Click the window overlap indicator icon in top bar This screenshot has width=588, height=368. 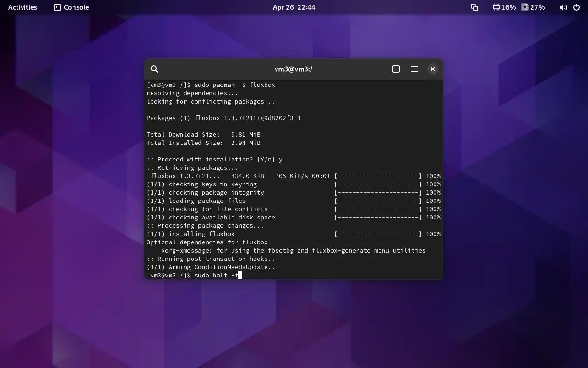point(475,7)
